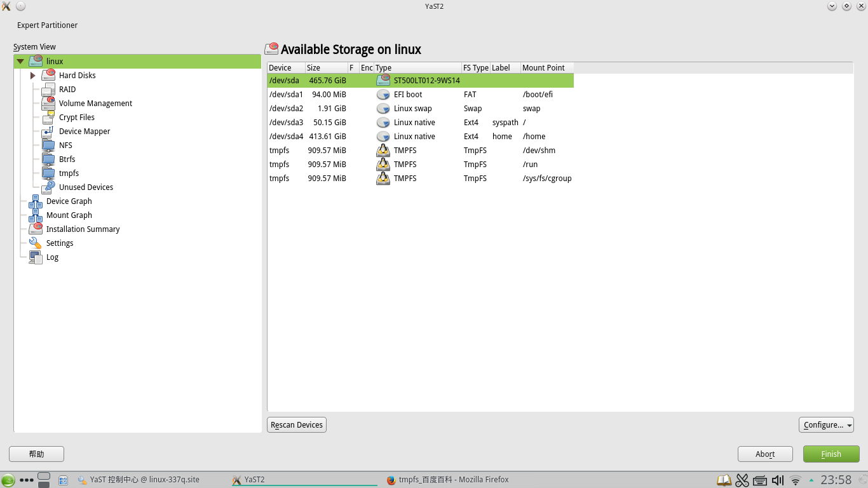The image size is (868, 488).
Task: Click the disk icon of ST500LT012-9WS14 row
Action: tap(383, 80)
